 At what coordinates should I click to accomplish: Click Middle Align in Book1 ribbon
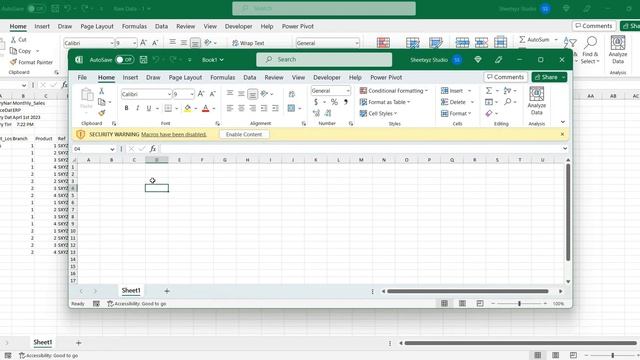[x=241, y=93]
